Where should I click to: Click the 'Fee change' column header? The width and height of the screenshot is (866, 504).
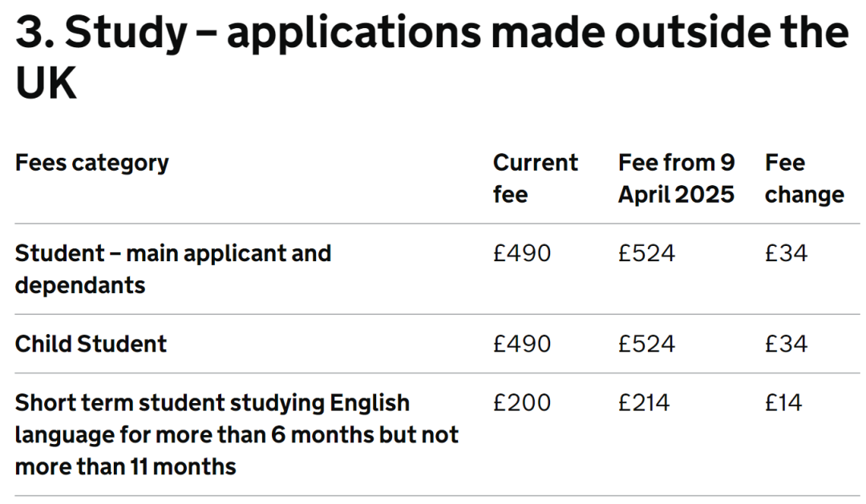click(803, 178)
